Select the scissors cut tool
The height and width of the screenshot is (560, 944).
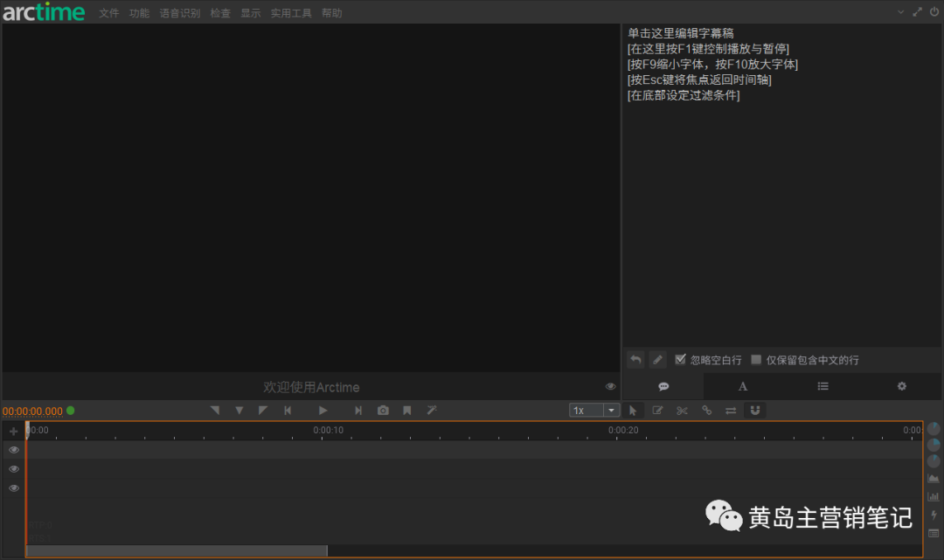(x=682, y=411)
